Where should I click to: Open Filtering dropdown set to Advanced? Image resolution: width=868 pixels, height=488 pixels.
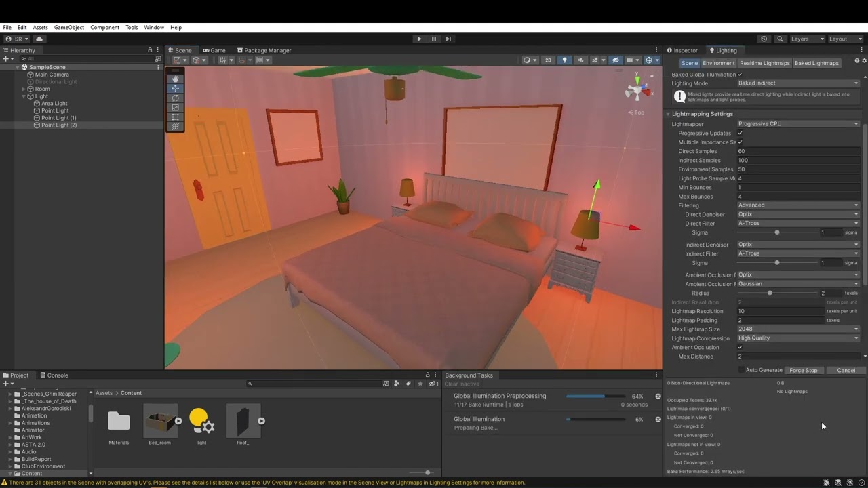798,205
